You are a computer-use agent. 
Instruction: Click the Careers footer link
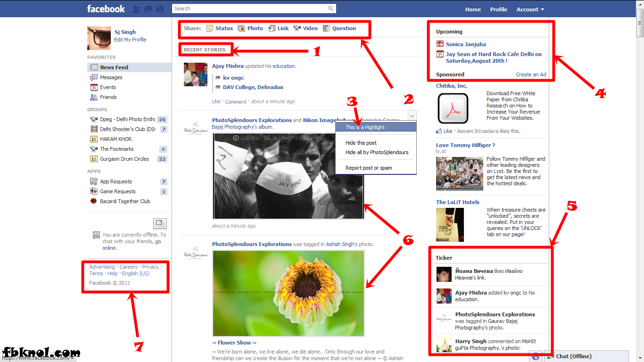pos(128,267)
